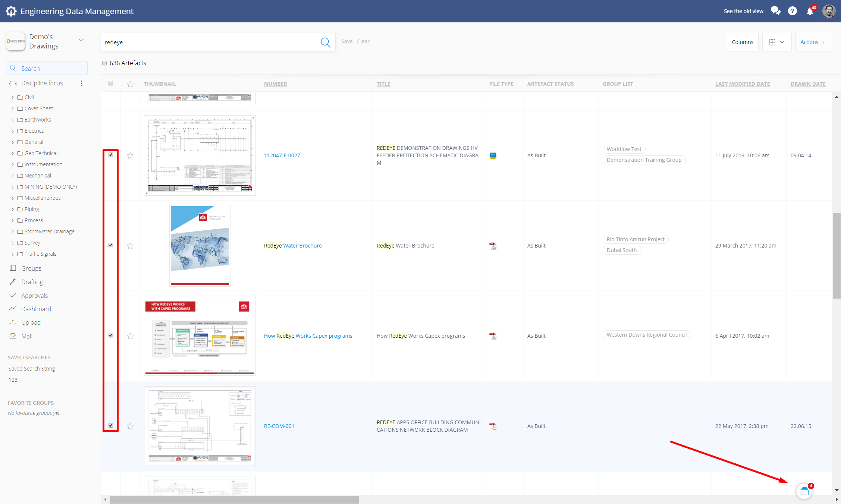
Task: Open Upload in the sidebar
Action: pyautogui.click(x=31, y=322)
